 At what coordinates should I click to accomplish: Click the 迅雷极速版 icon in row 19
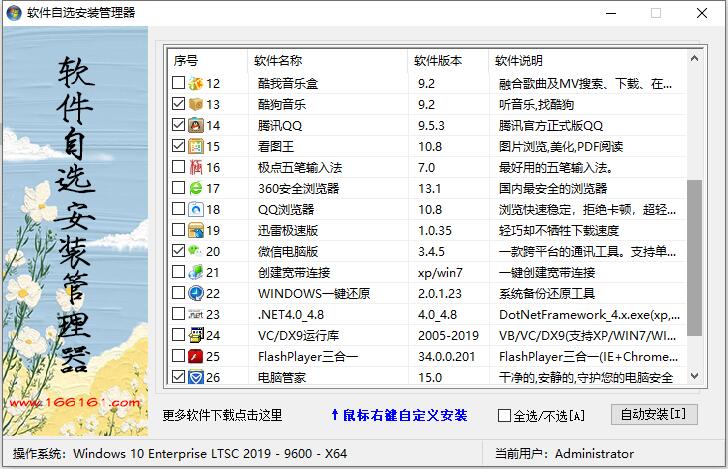pos(195,230)
